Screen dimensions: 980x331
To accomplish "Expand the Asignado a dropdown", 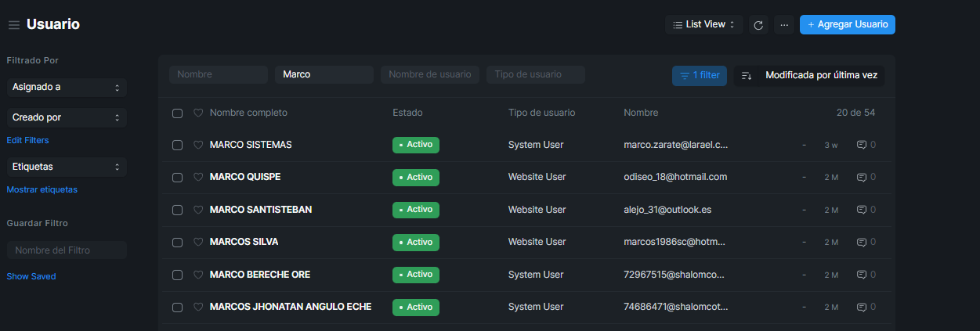I will 66,88.
